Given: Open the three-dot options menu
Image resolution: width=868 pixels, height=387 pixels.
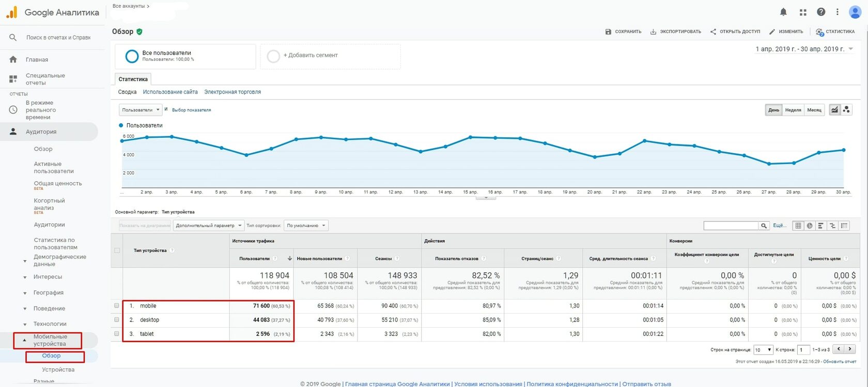Looking at the screenshot, I should point(838,12).
